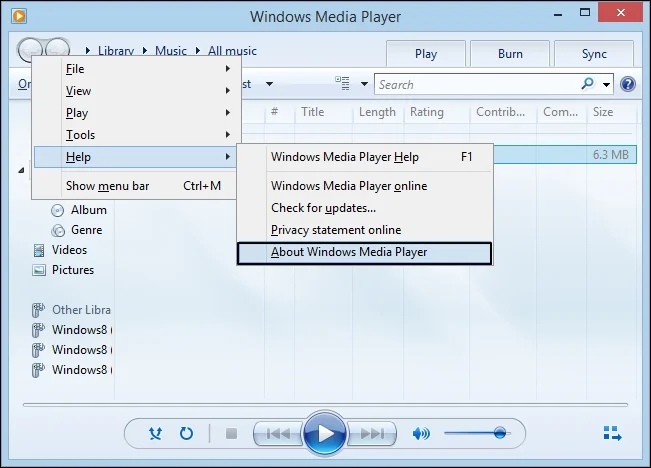Skip to the next track
The image size is (651, 468).
tap(372, 434)
